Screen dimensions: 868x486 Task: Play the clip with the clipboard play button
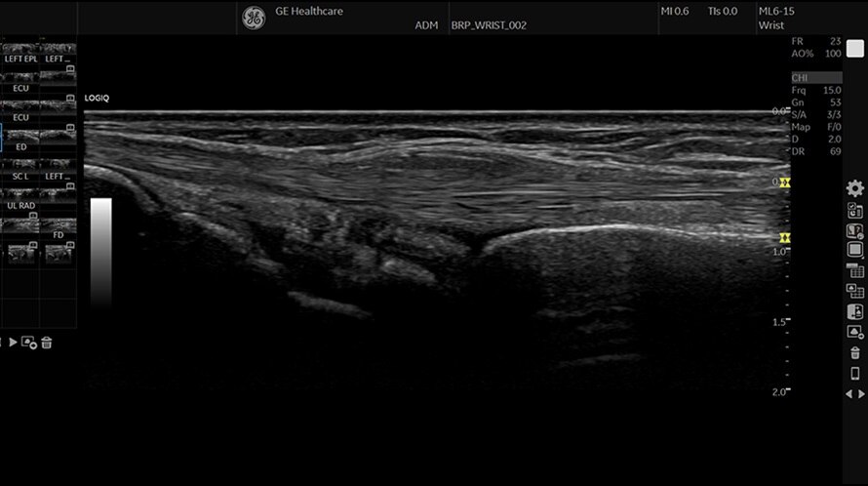pyautogui.click(x=13, y=343)
